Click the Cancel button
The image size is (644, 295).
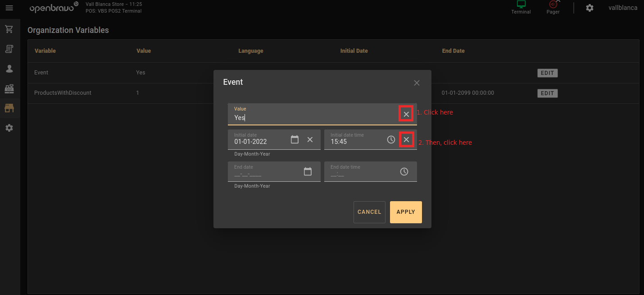click(369, 212)
